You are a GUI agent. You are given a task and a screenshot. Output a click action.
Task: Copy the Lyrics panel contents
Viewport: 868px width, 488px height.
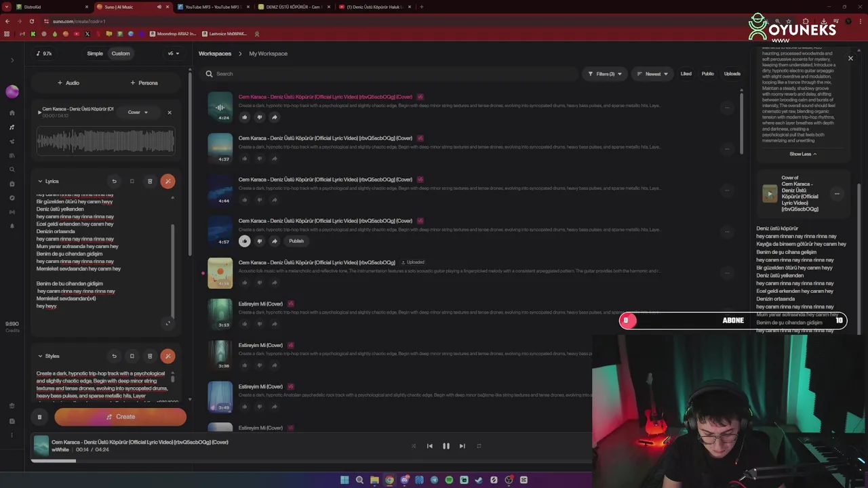tap(132, 181)
